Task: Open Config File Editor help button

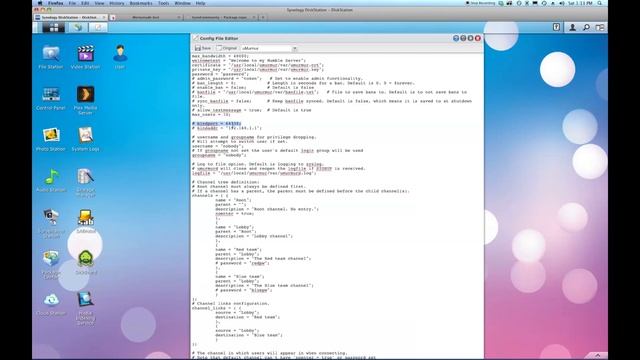Action: (456, 38)
